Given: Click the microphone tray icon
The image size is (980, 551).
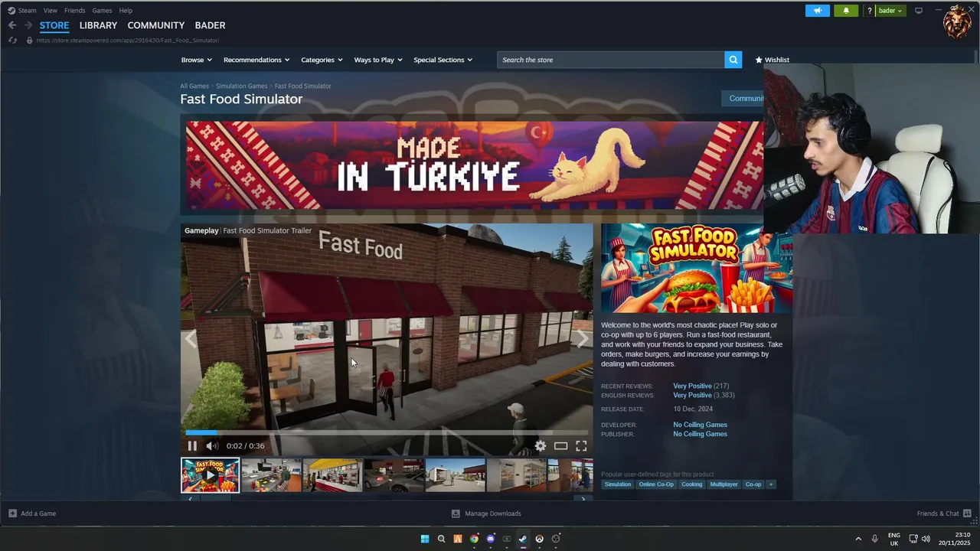Looking at the screenshot, I should (874, 539).
